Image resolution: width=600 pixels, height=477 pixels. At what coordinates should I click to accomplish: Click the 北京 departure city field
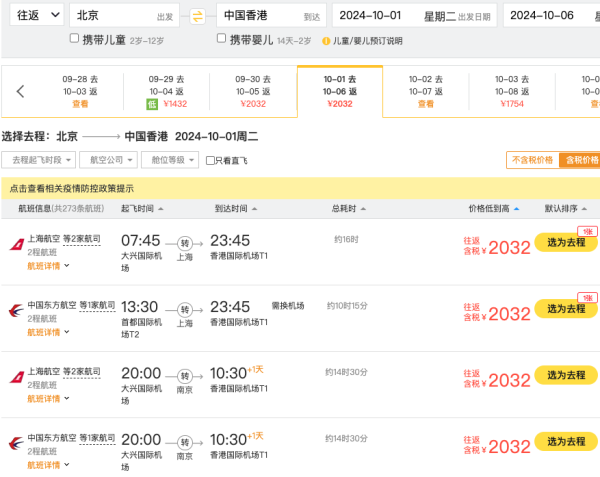tap(124, 15)
